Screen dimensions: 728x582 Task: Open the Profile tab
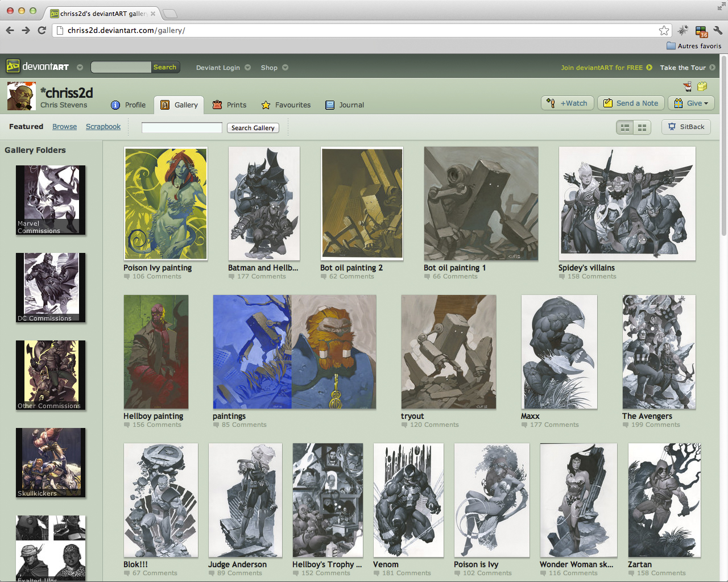point(129,105)
